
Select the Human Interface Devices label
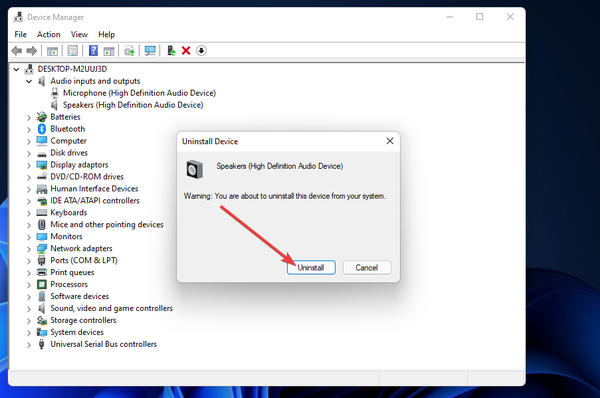coord(94,189)
